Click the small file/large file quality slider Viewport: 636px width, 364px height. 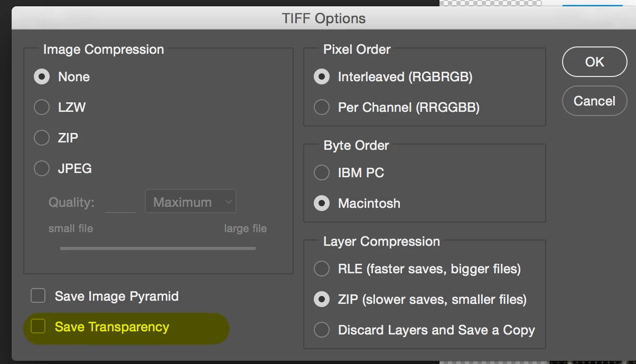pos(157,248)
